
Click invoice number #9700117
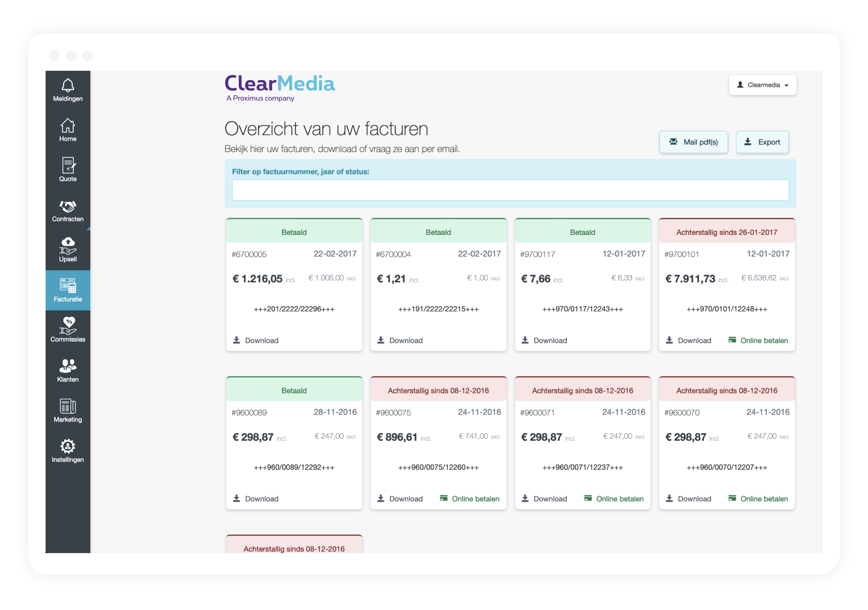pos(538,254)
